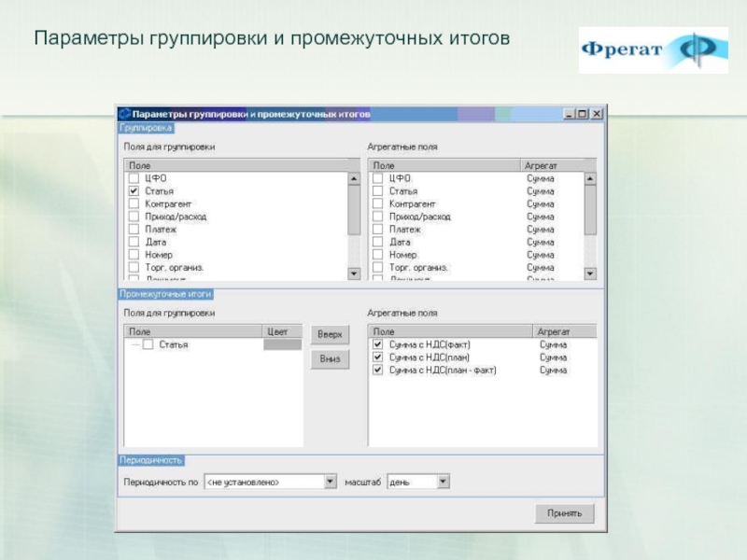Open the масштаб dropdown showing день
This screenshot has width=747, height=560.
click(443, 482)
